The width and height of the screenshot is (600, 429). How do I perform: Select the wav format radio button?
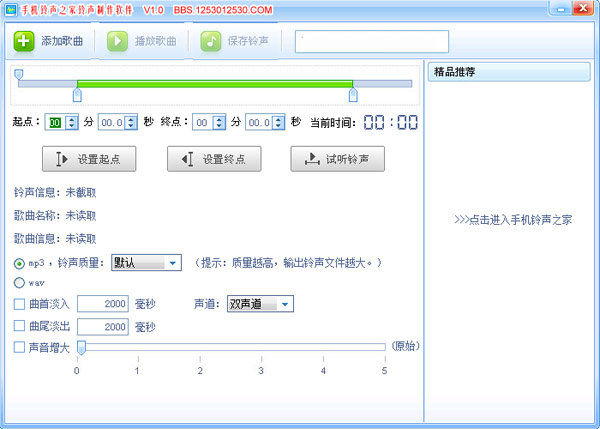(x=19, y=283)
